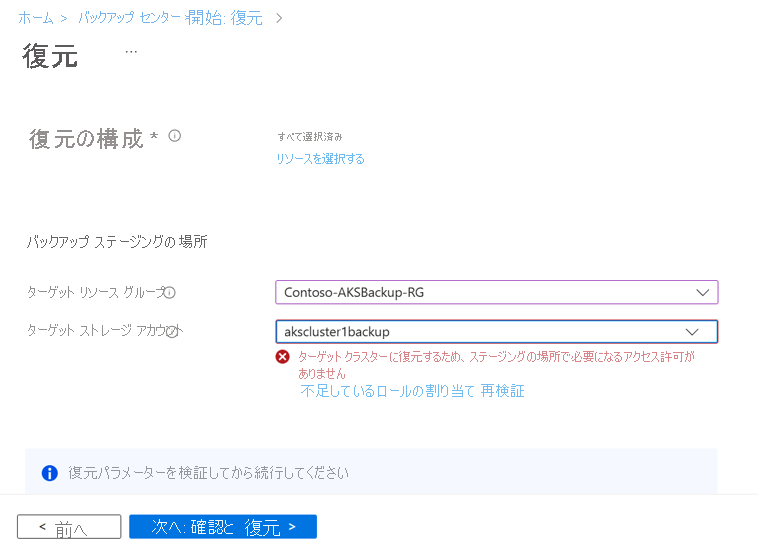Viewport: 758px width, 547px height.
Task: Click the 復元の構成 label
Action: tap(87, 139)
